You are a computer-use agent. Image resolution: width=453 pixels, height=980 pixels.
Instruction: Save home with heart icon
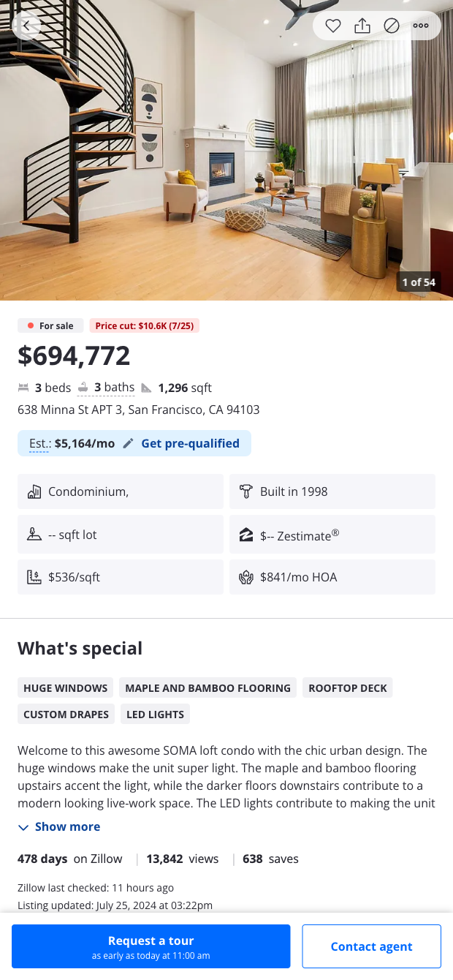coord(333,26)
